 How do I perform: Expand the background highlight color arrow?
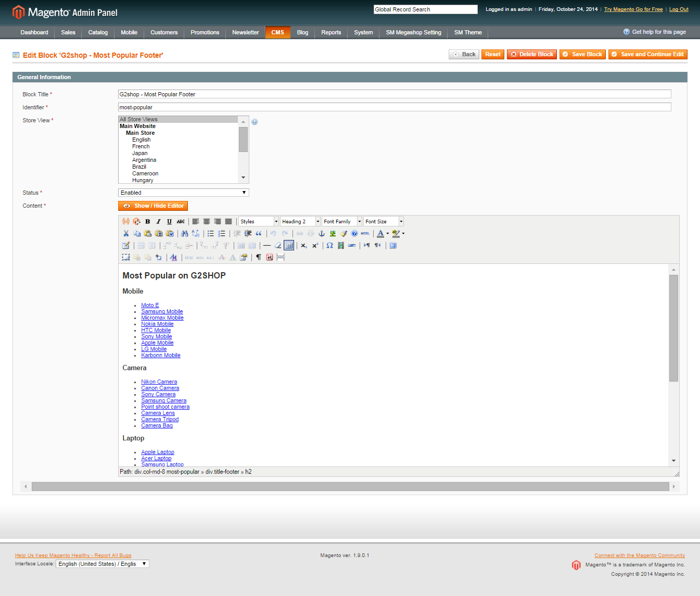403,233
